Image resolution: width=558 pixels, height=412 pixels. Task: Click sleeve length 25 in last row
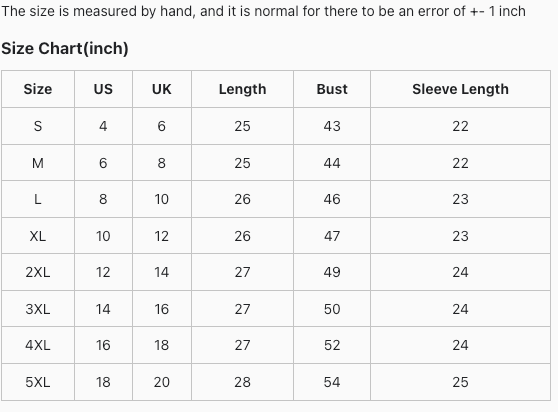pos(460,382)
